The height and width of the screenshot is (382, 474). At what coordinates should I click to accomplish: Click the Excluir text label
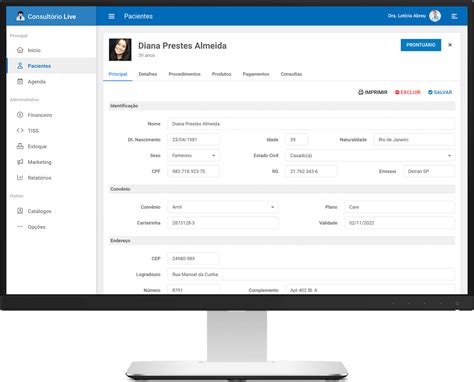(410, 92)
